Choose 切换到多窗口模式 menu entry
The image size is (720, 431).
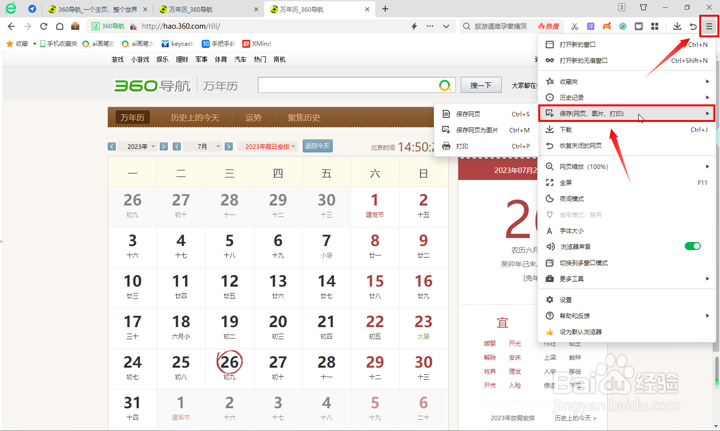click(626, 263)
